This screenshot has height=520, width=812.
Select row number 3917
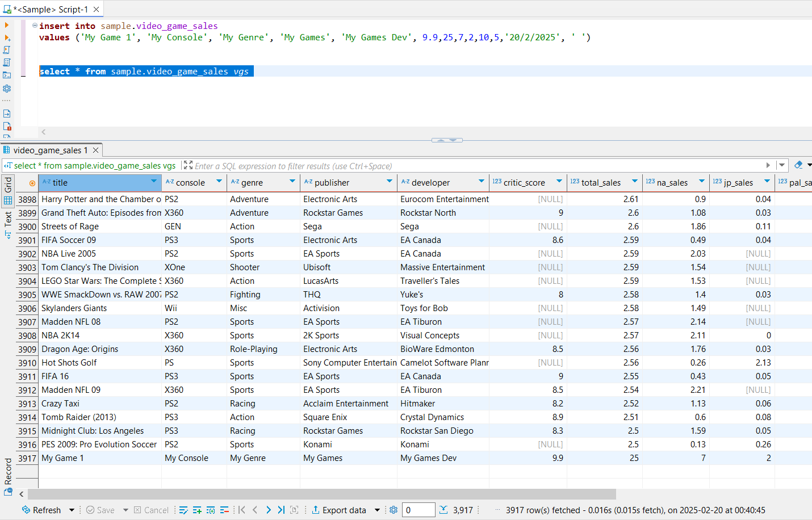(27, 458)
